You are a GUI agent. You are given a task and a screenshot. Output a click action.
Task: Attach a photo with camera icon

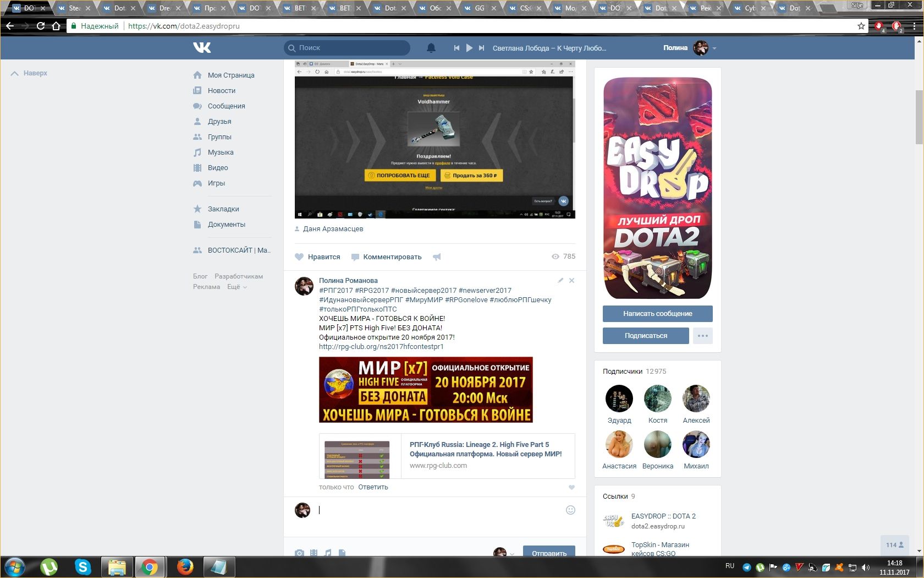[x=299, y=553]
